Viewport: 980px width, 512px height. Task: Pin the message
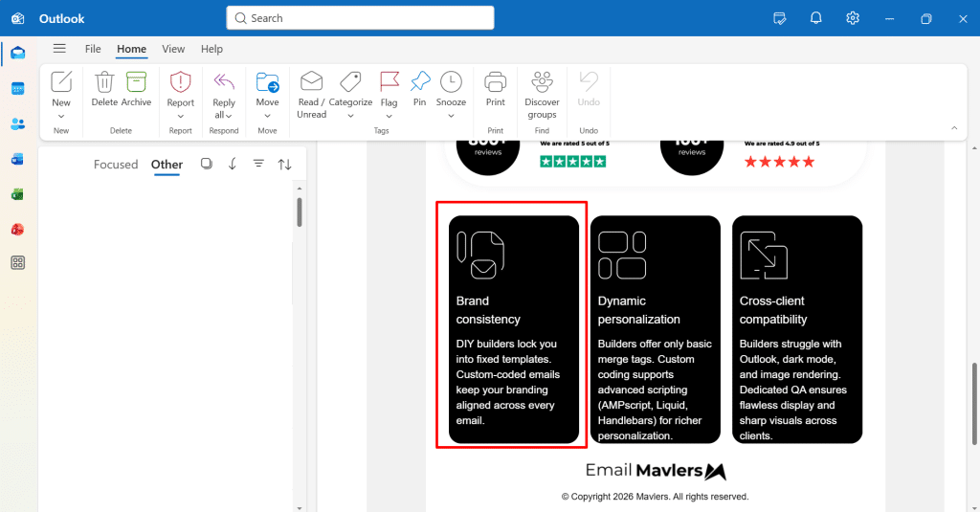[420, 89]
